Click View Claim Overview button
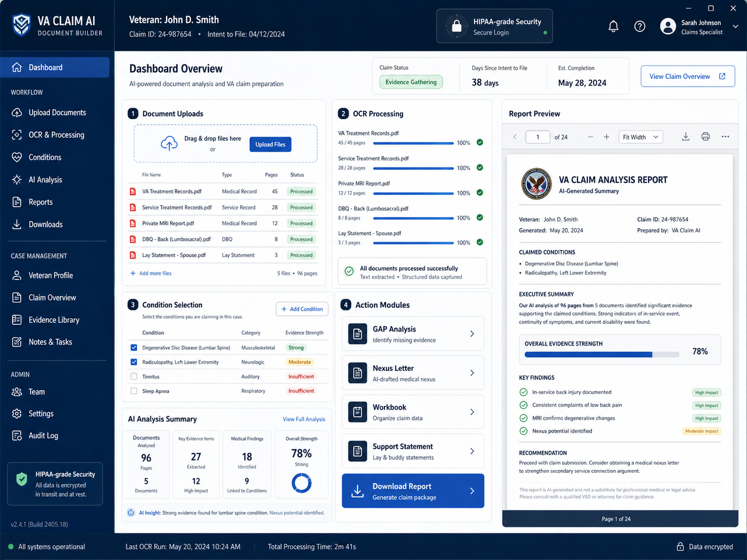The height and width of the screenshot is (560, 747). click(x=688, y=76)
